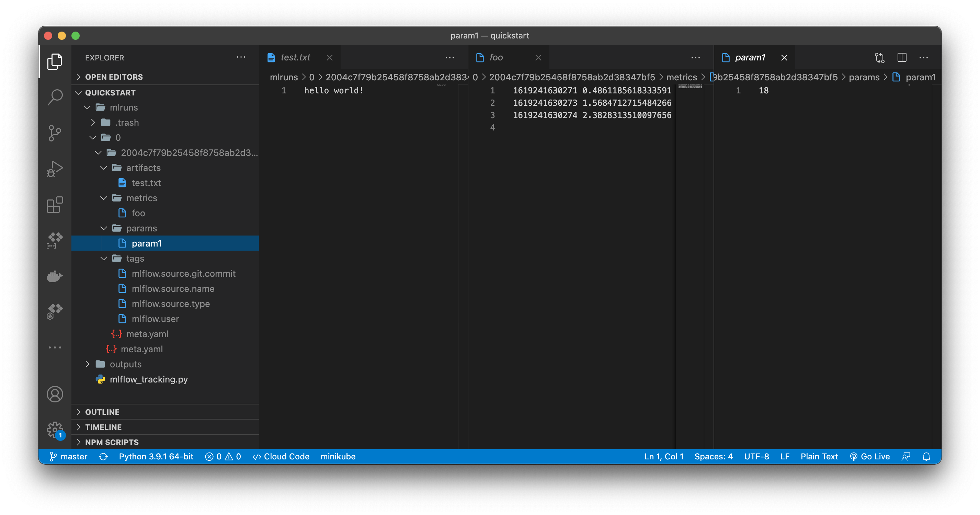
Task: Open Run and Debug view
Action: (55, 169)
